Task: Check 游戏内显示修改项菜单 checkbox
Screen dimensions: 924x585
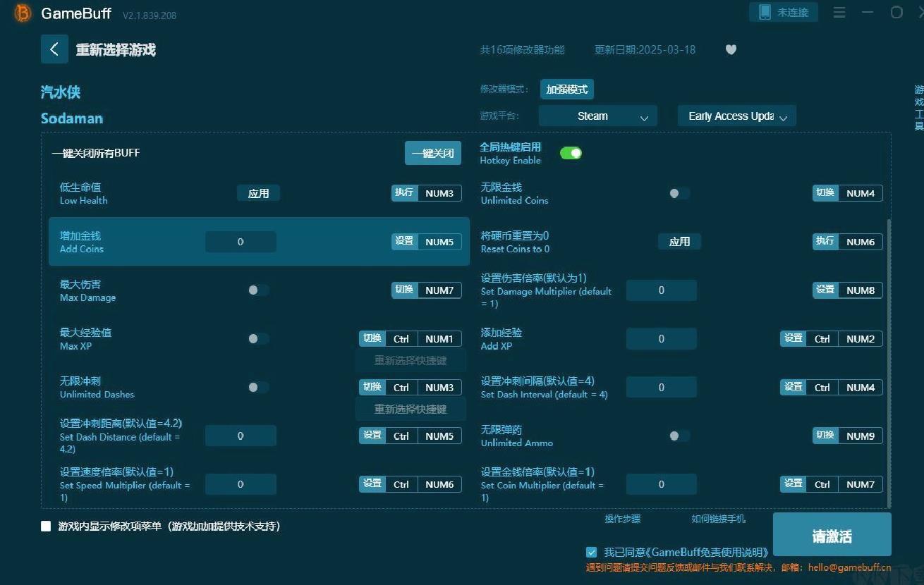Action: tap(46, 526)
